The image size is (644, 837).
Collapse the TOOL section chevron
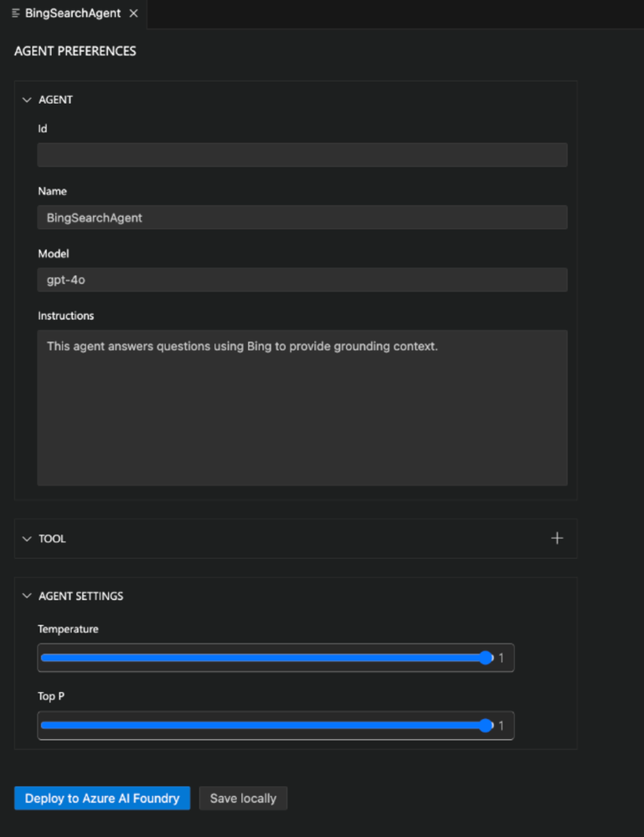[x=27, y=539]
